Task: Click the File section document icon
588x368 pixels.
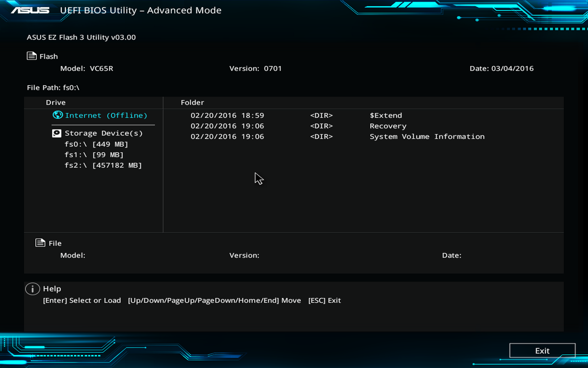Action: 40,243
